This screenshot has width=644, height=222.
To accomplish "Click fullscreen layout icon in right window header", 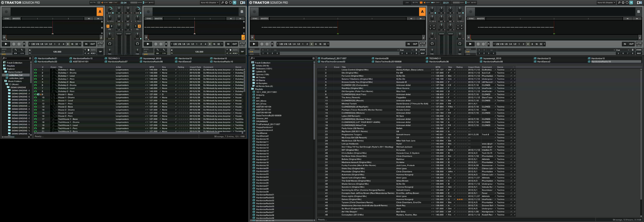I will (x=631, y=3).
